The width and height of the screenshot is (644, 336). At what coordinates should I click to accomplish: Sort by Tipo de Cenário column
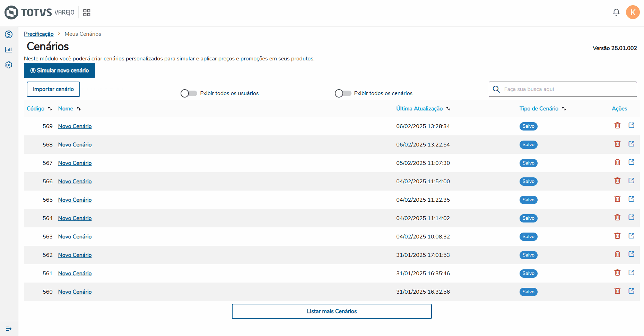pyautogui.click(x=564, y=109)
